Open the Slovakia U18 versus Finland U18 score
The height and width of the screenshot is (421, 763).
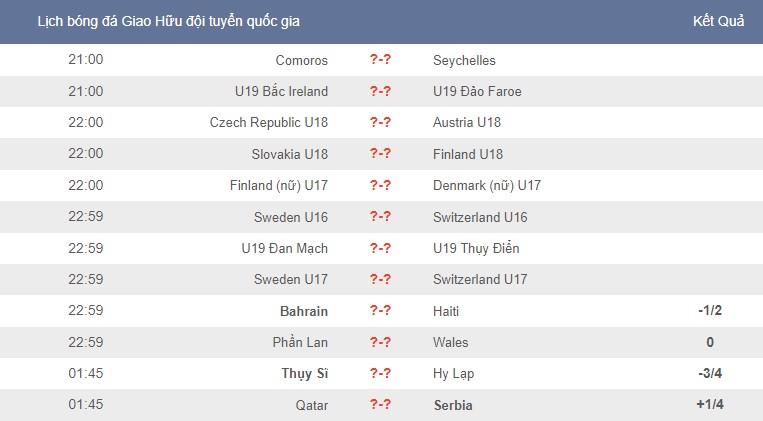tap(380, 154)
